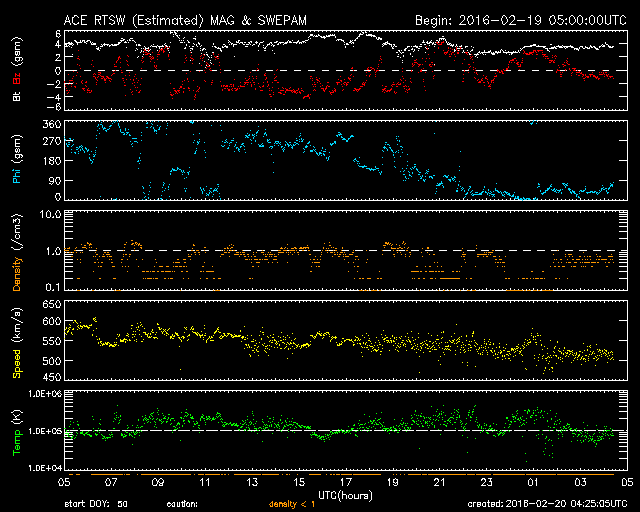The width and height of the screenshot is (640, 512).
Task: Click the '(km/s)' unit label
Action: pyautogui.click(x=17, y=325)
